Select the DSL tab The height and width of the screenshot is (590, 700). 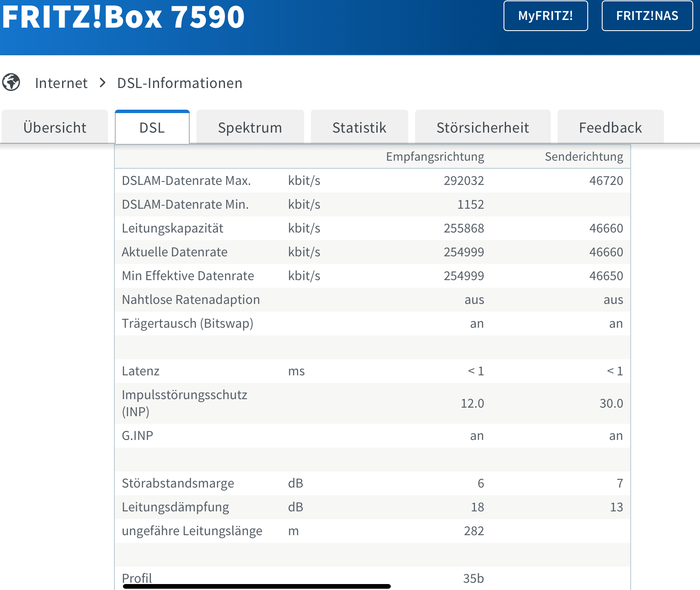click(x=152, y=127)
